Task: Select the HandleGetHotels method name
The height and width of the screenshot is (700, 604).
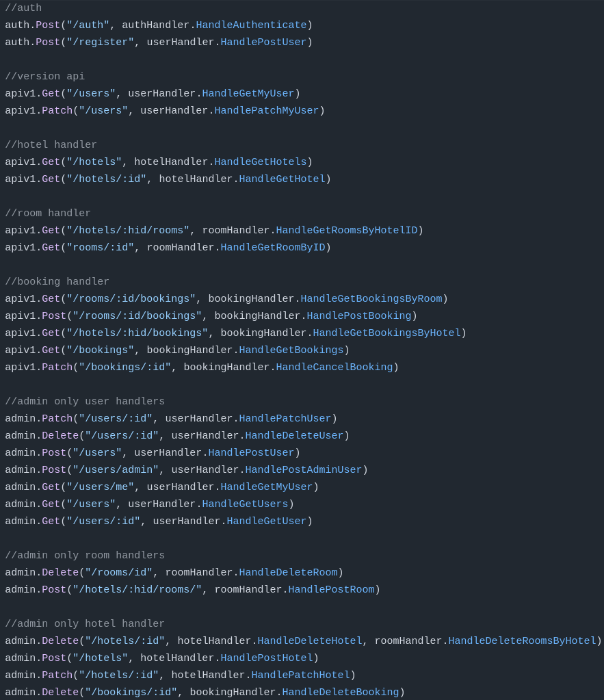Action: click(x=261, y=162)
